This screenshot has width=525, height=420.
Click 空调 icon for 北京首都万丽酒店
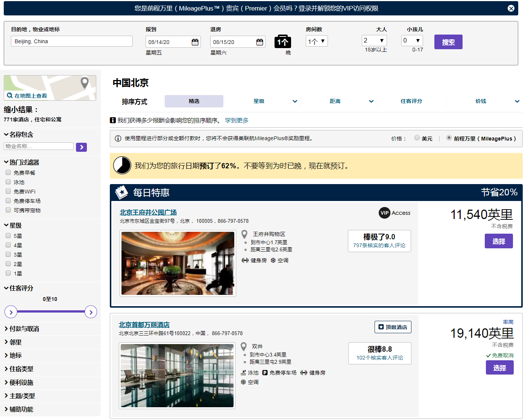pyautogui.click(x=243, y=382)
